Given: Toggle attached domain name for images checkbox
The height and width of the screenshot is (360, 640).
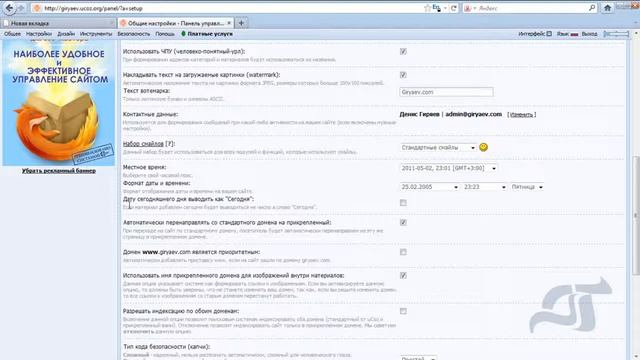Looking at the screenshot, I should pyautogui.click(x=403, y=276).
